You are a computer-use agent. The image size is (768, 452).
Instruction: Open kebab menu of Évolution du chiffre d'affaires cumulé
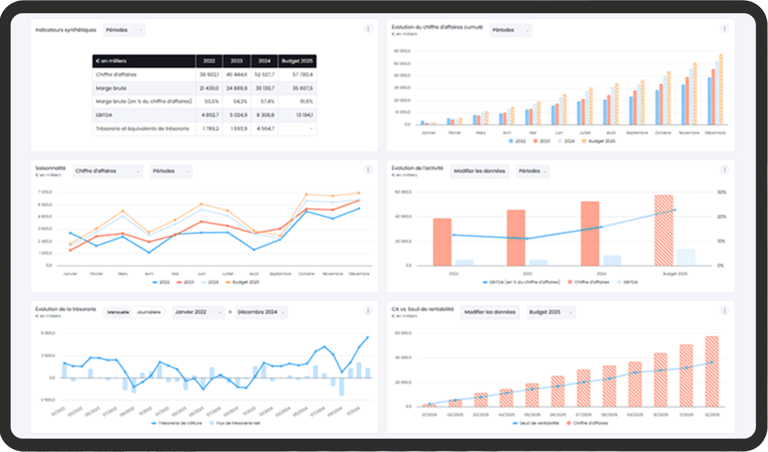[724, 29]
